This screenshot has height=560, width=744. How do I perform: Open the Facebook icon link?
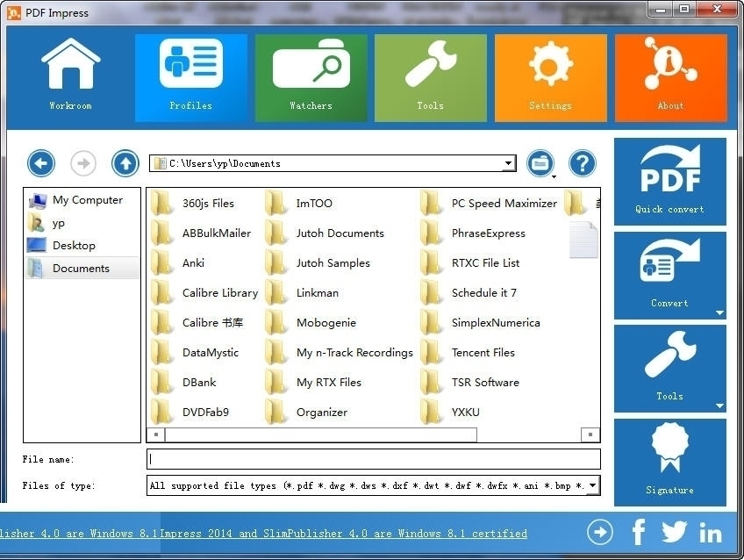point(639,532)
